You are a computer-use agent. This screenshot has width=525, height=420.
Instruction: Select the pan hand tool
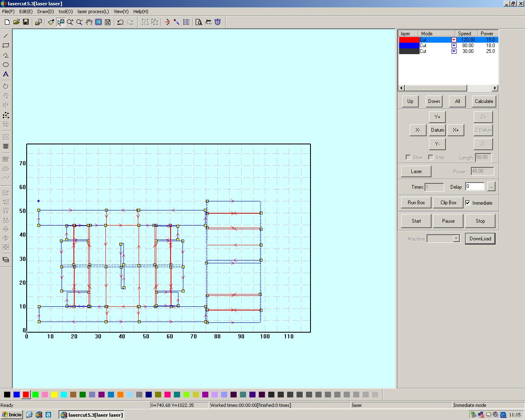point(89,22)
